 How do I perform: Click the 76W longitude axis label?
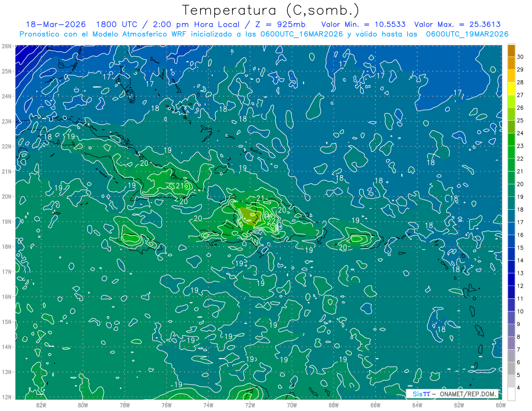pos(167,405)
